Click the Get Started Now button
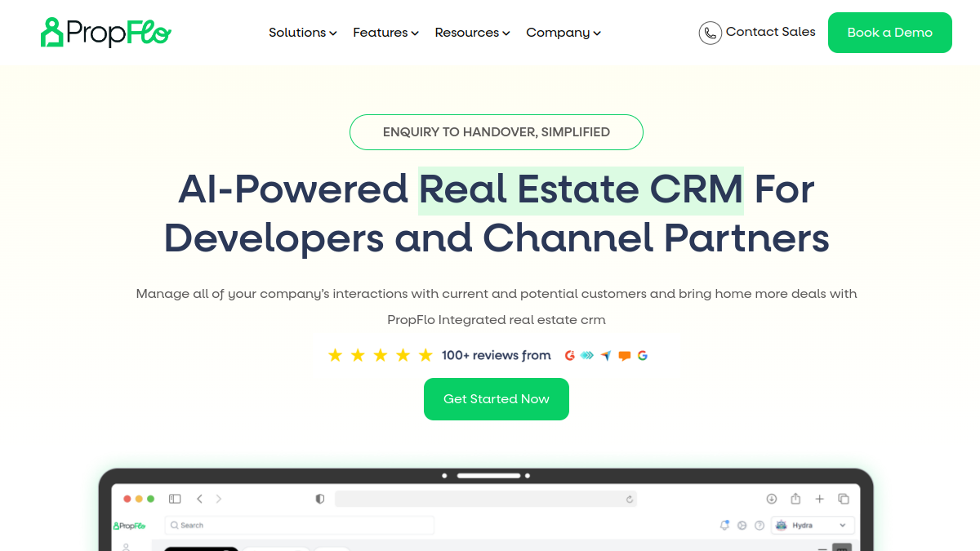This screenshot has height=551, width=980. 497,399
